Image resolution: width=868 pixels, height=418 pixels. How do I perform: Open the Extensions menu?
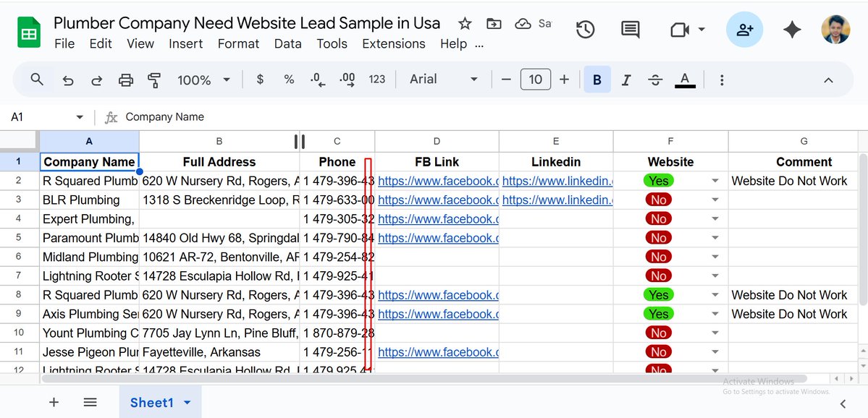(x=394, y=43)
